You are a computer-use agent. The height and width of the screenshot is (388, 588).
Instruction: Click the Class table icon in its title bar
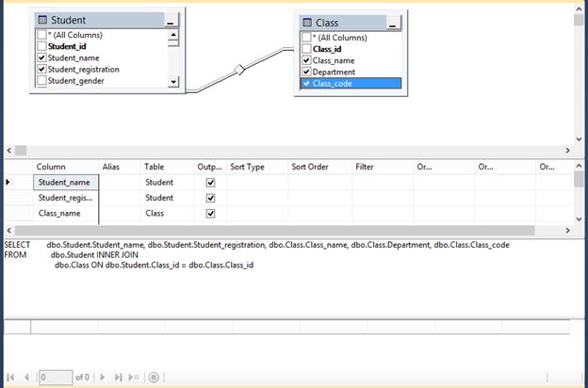307,23
